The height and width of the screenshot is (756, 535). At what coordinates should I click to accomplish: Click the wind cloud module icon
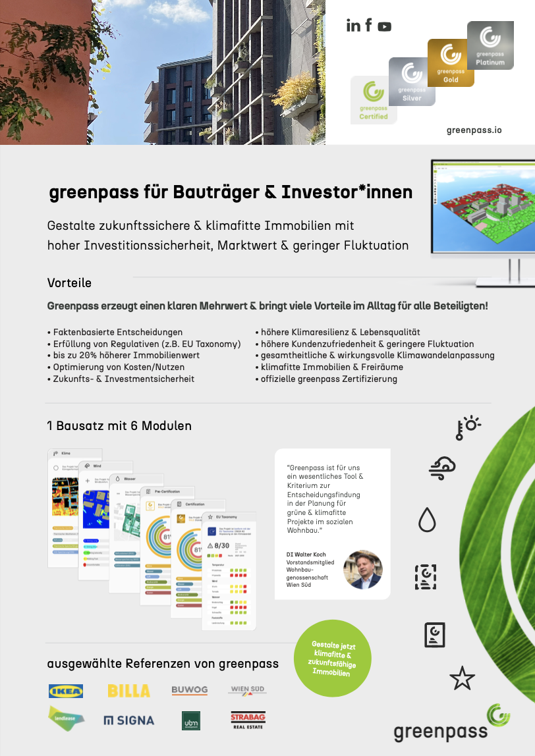point(442,468)
